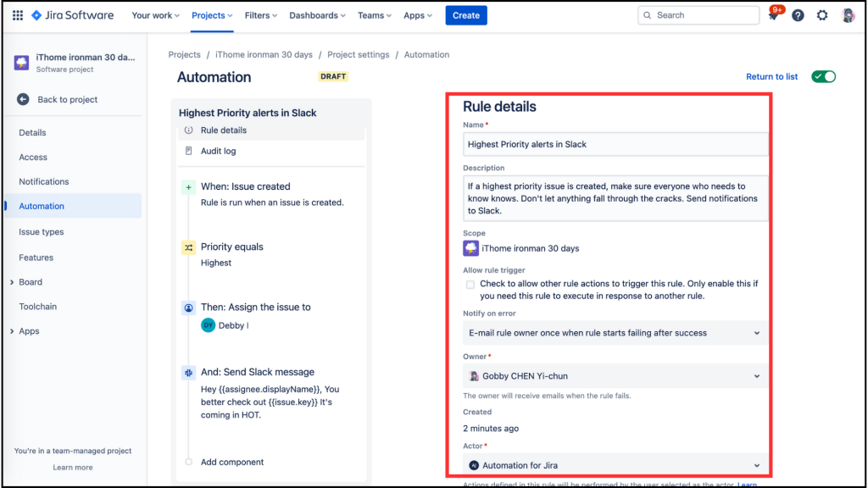Click Then: Assign the issue to component
This screenshot has height=488, width=868.
coord(271,317)
